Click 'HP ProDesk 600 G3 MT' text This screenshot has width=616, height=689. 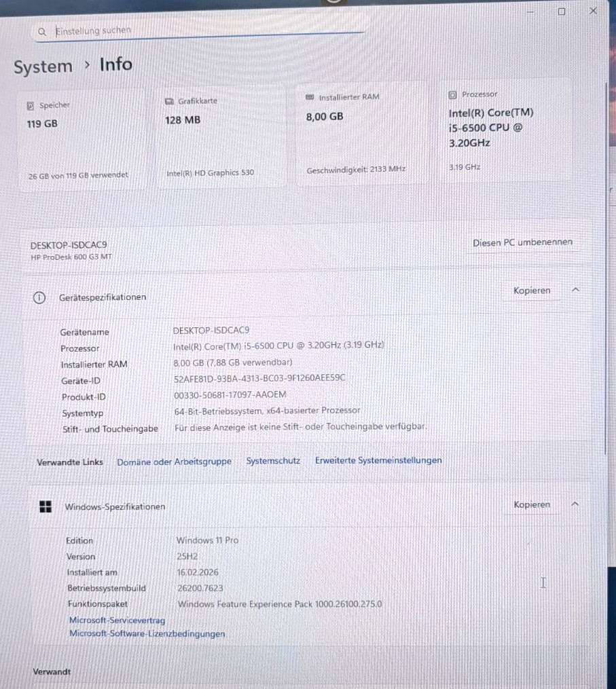[71, 257]
